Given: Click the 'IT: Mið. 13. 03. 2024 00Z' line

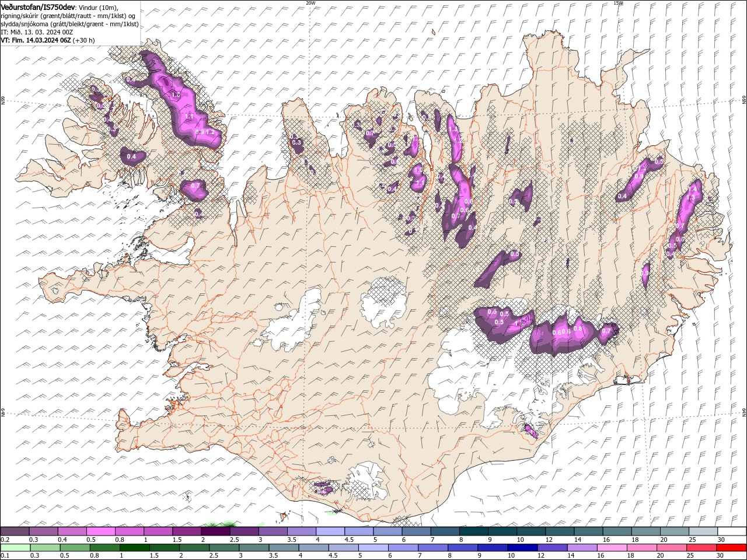Looking at the screenshot, I should click(x=36, y=32).
